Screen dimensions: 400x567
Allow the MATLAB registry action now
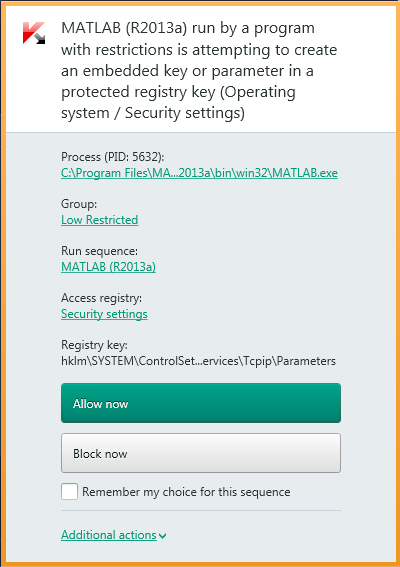coord(201,403)
